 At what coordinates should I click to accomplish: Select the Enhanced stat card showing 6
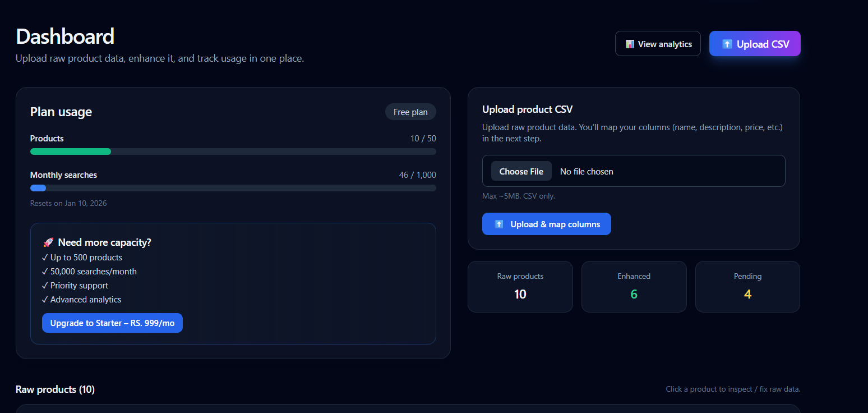(634, 286)
